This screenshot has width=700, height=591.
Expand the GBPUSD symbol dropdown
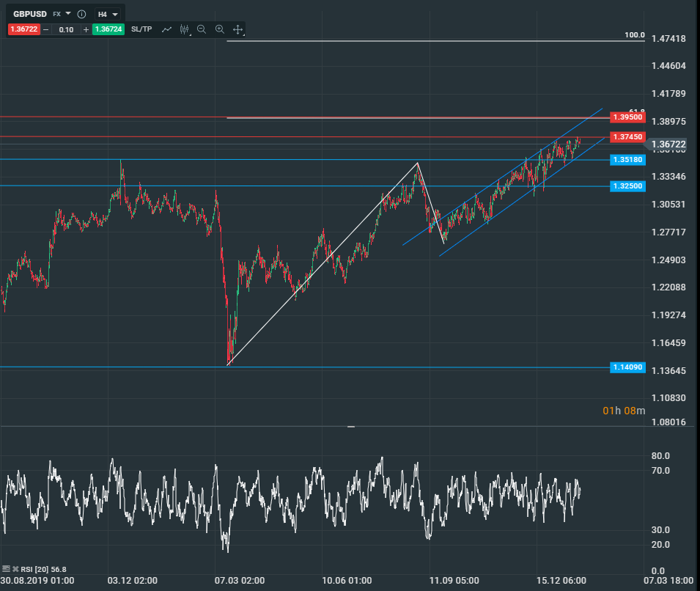coord(68,14)
